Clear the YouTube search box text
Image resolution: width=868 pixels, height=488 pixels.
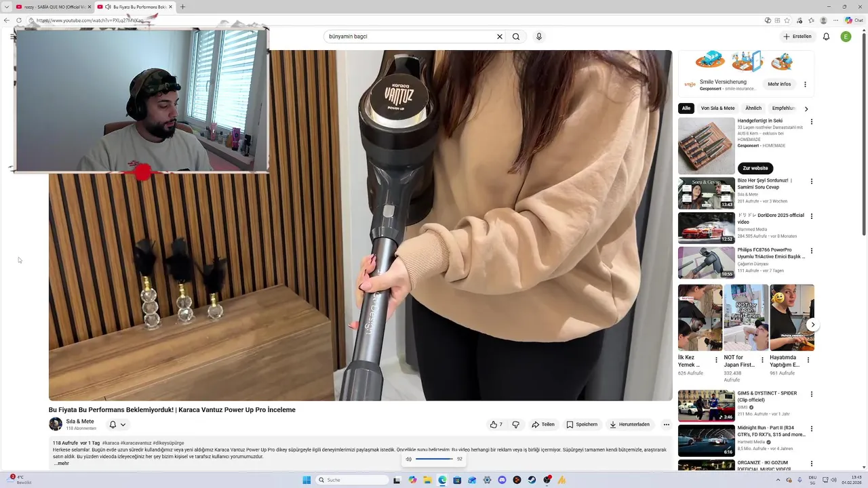point(500,37)
